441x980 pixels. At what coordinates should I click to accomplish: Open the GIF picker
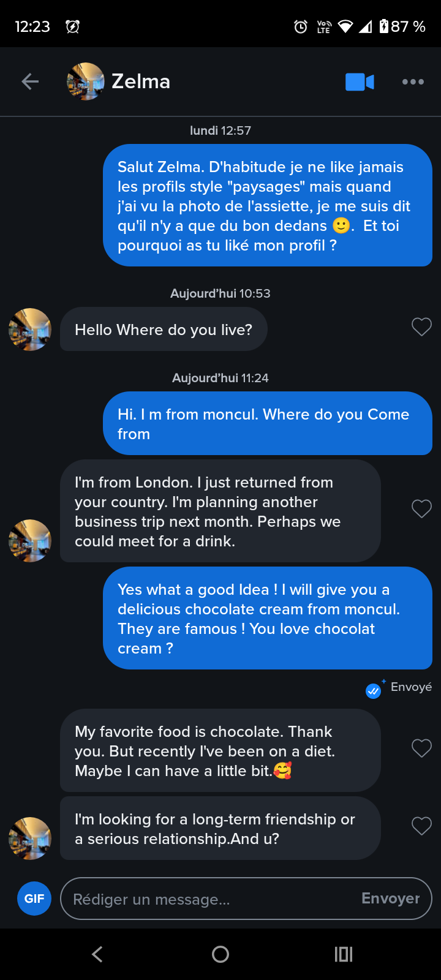pos(34,899)
